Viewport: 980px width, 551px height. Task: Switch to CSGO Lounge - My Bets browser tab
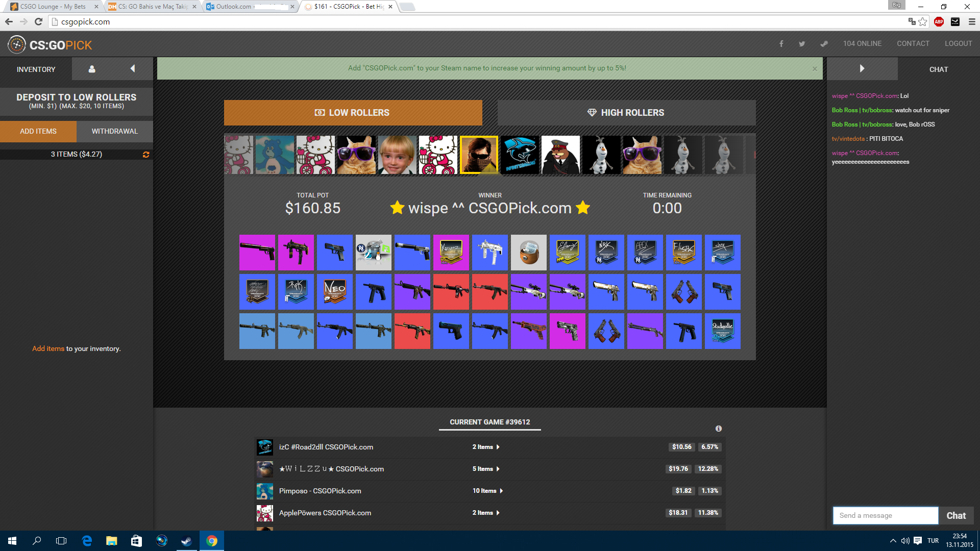53,7
